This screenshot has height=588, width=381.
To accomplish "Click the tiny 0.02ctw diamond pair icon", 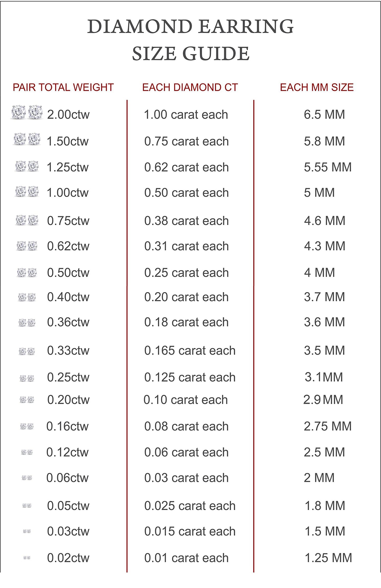I will (x=27, y=558).
